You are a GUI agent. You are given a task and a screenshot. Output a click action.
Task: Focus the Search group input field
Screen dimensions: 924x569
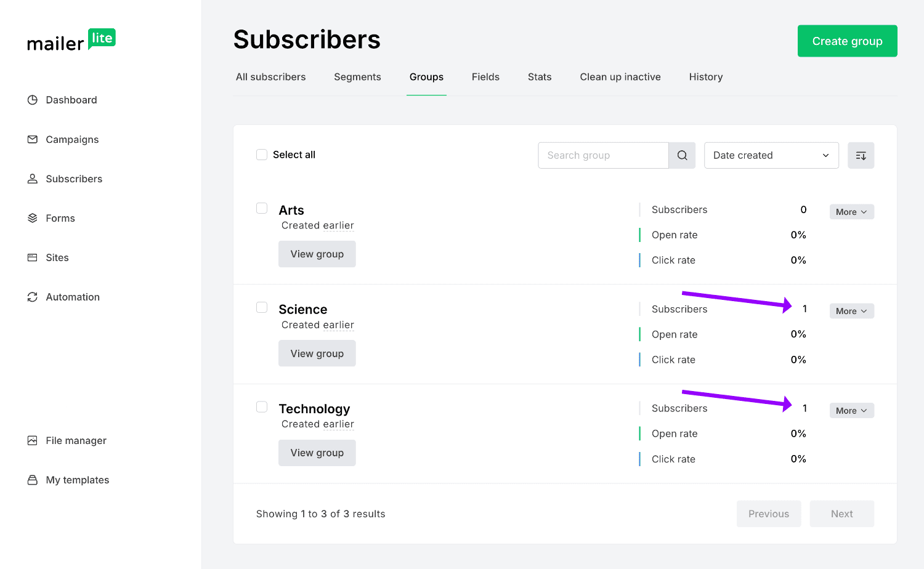pyautogui.click(x=603, y=155)
